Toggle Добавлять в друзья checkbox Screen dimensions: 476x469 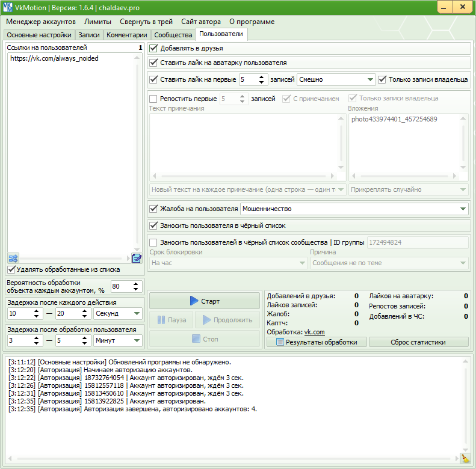pyautogui.click(x=154, y=48)
